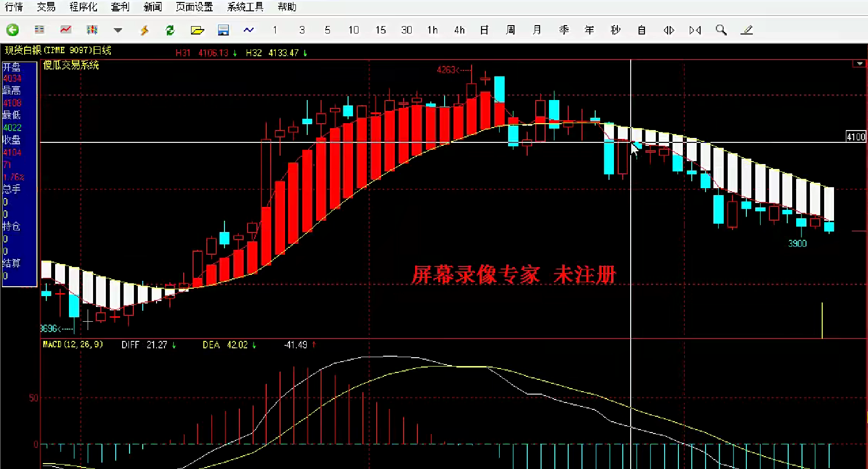Image resolution: width=868 pixels, height=469 pixels.
Task: Expand the toolbar dropdown arrow after the candlestick icon
Action: [118, 31]
